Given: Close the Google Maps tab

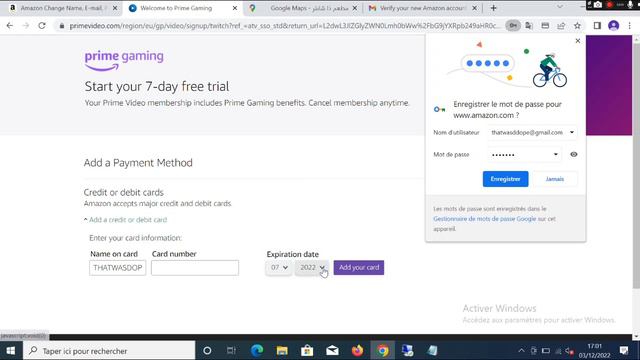Looking at the screenshot, I should click(355, 8).
